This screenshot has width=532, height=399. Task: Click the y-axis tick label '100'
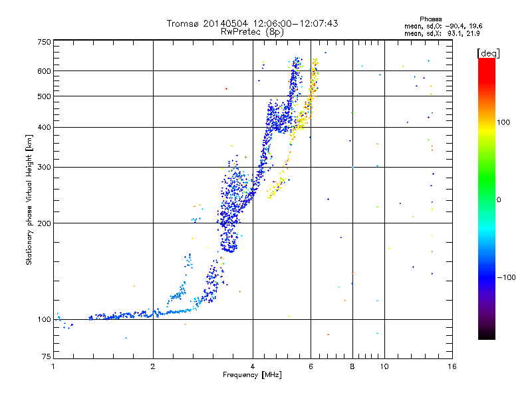[x=44, y=320]
